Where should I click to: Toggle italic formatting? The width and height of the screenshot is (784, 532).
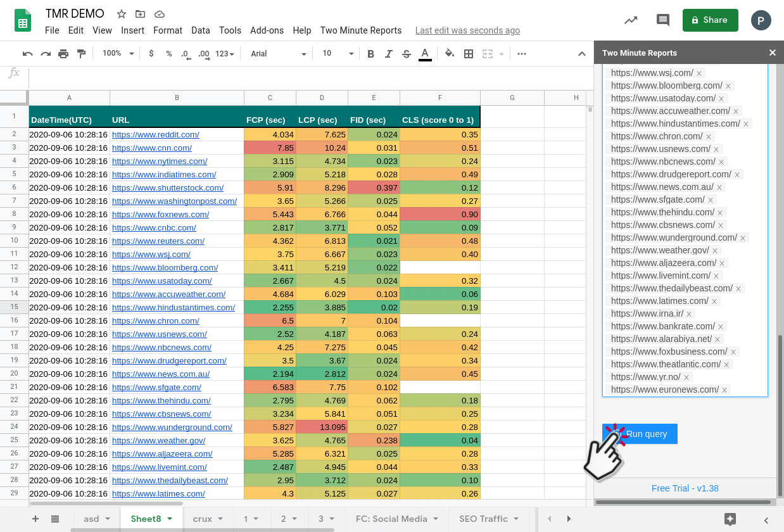[389, 54]
